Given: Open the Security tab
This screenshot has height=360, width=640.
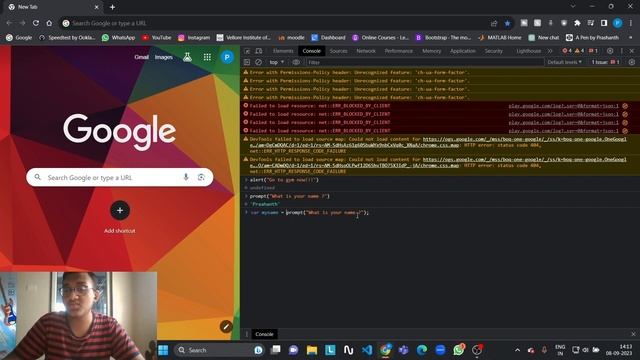Looking at the screenshot, I should click(x=493, y=51).
